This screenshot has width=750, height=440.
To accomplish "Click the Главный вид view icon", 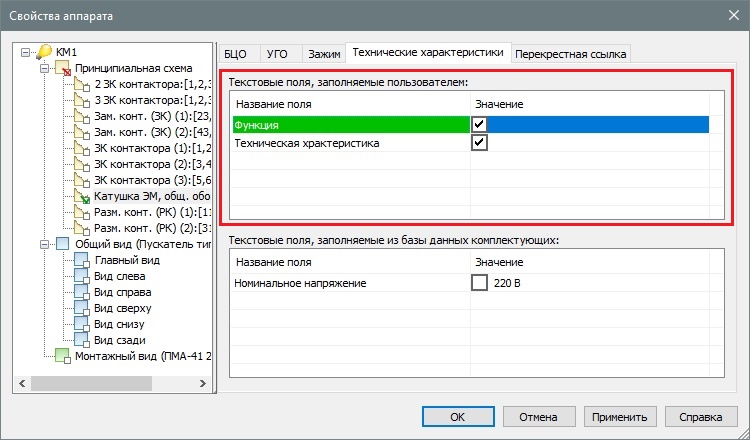I will 82,261.
